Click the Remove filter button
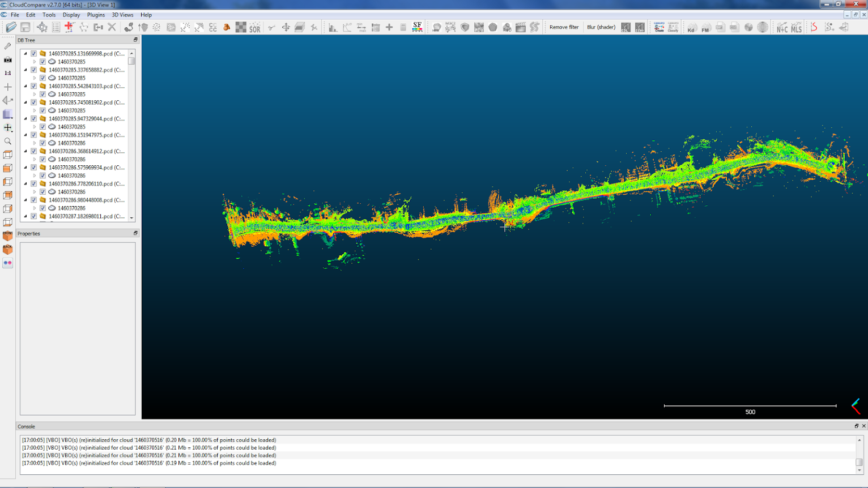The height and width of the screenshot is (488, 868). coord(564,27)
